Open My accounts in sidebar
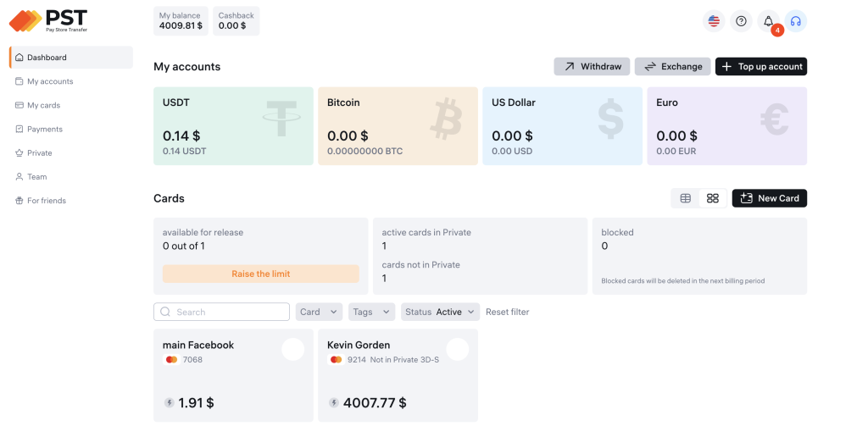This screenshot has height=426, width=868. [50, 81]
